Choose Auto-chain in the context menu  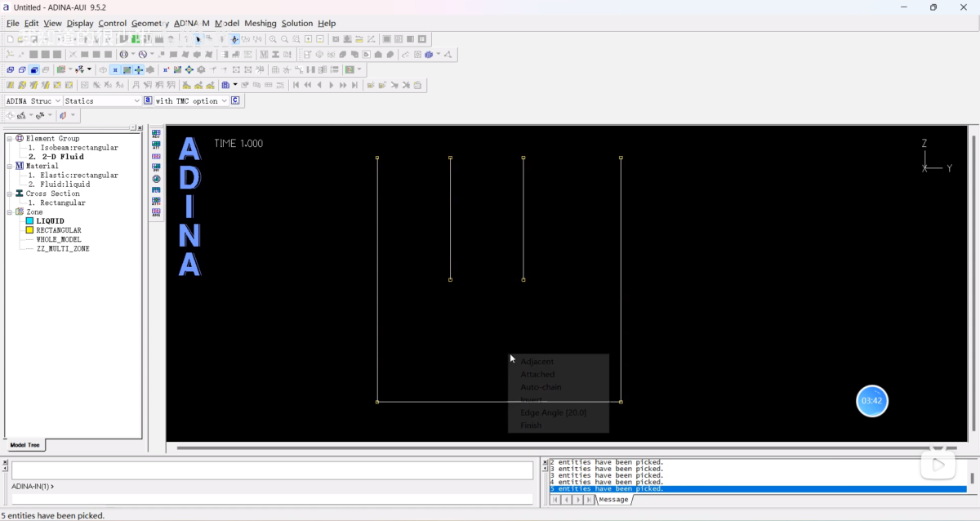[x=541, y=387]
